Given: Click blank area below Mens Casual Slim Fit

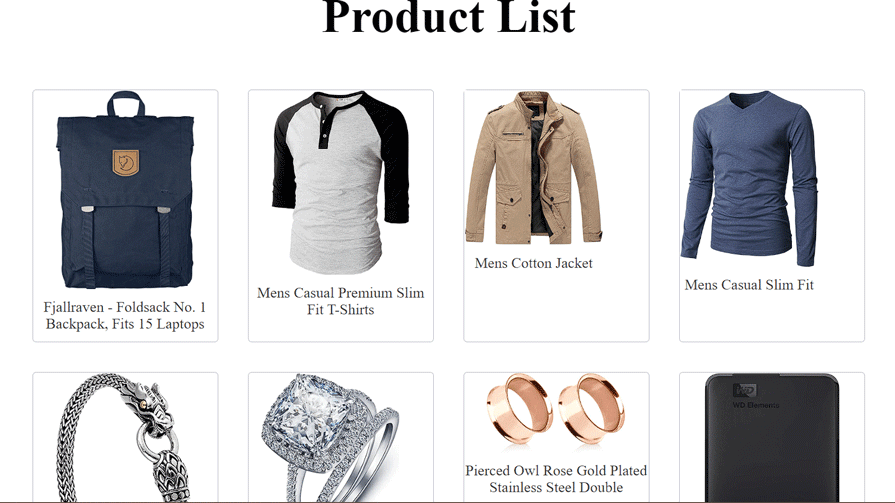Looking at the screenshot, I should pyautogui.click(x=772, y=317).
